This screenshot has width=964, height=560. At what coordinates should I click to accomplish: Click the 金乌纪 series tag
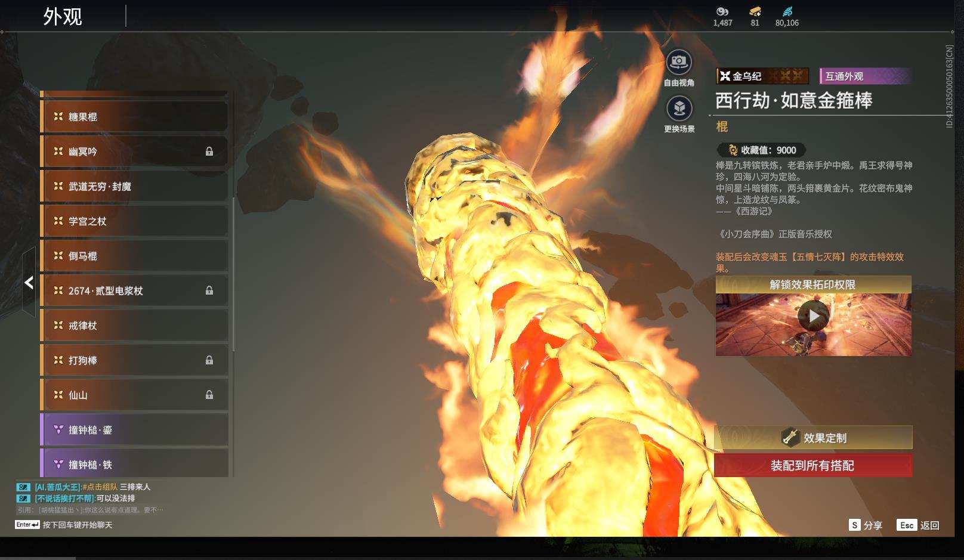[762, 76]
